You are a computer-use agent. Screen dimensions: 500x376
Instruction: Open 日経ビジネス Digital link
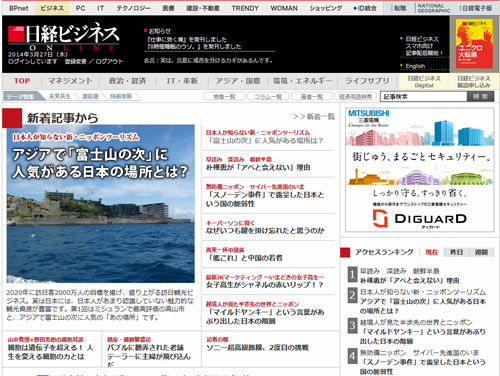coord(424,82)
